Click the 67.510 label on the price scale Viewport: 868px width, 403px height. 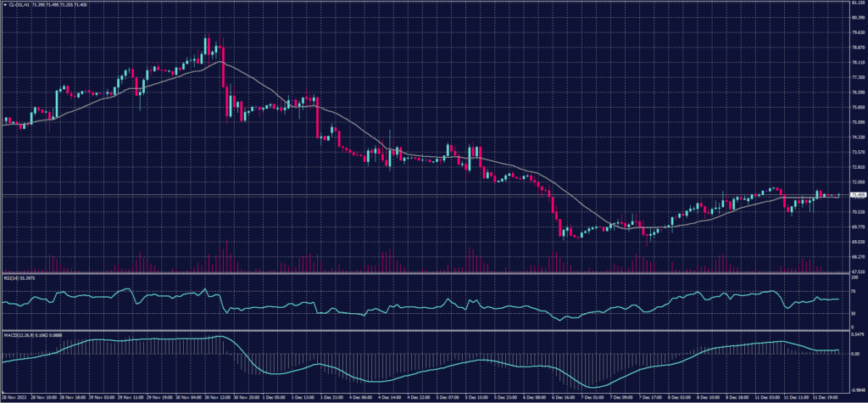click(856, 271)
